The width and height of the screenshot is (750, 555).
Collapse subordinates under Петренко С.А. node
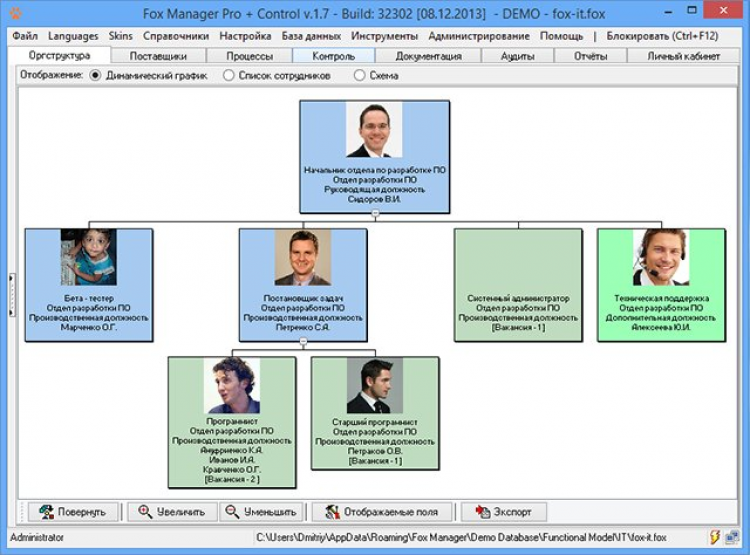coord(303,342)
